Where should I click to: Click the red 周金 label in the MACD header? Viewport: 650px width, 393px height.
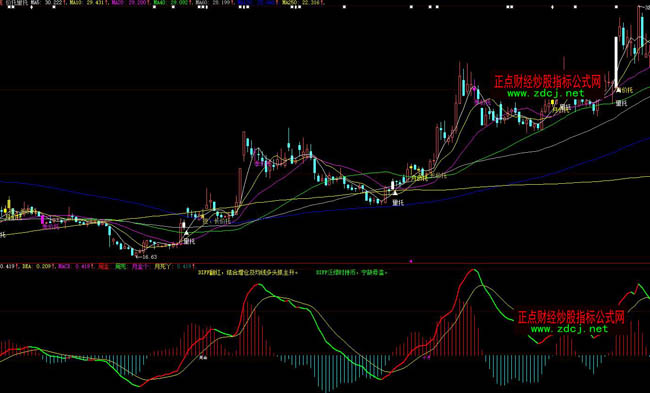pos(104,266)
